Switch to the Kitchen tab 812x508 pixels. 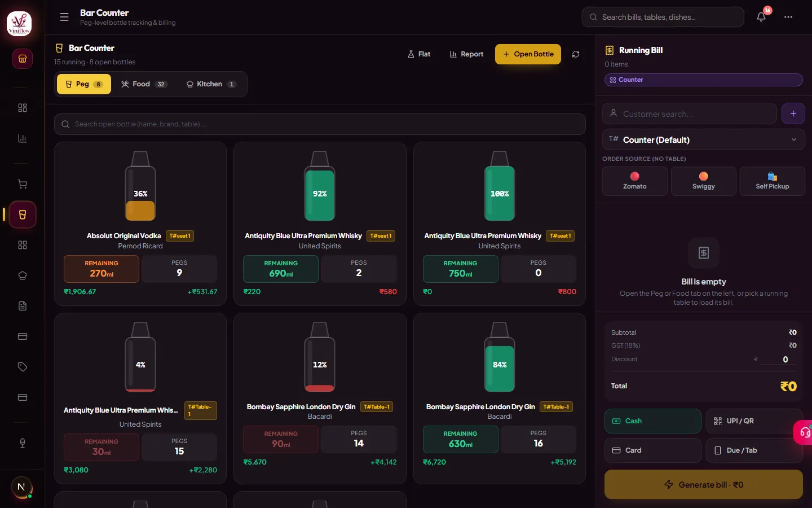click(x=211, y=84)
